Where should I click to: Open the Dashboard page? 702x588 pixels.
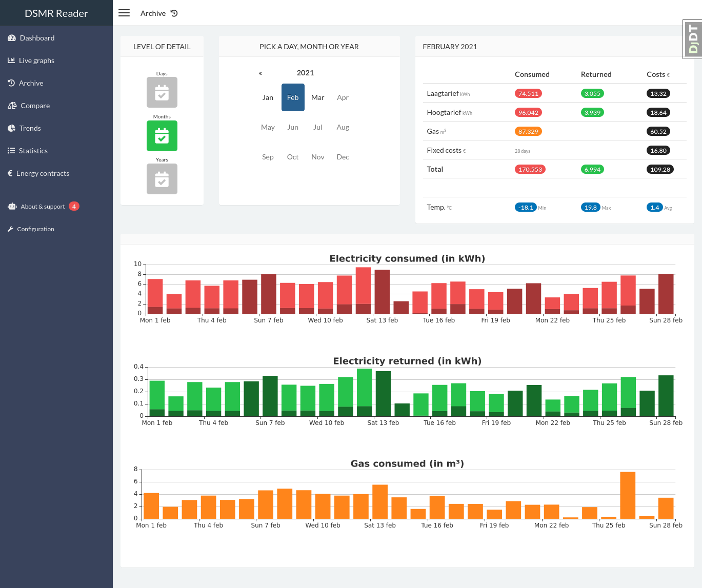click(x=56, y=38)
